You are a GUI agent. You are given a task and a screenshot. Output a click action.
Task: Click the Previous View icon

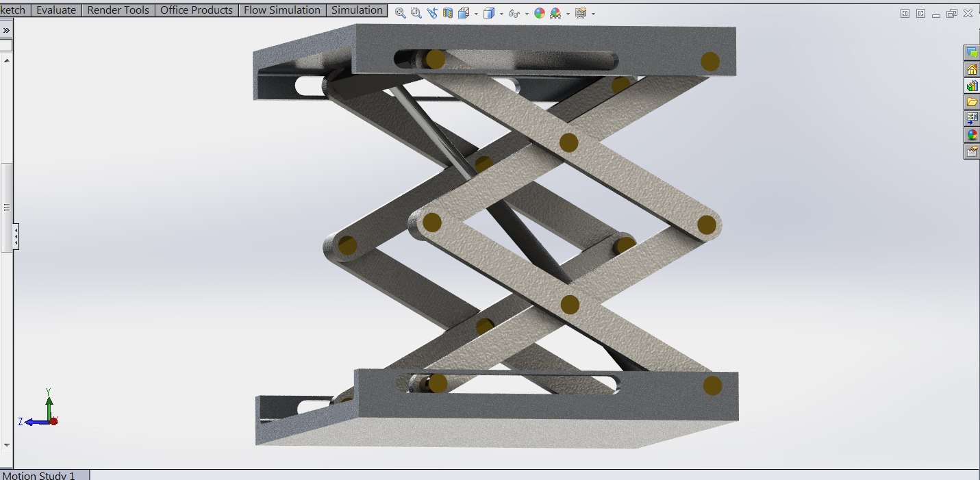[x=433, y=12]
